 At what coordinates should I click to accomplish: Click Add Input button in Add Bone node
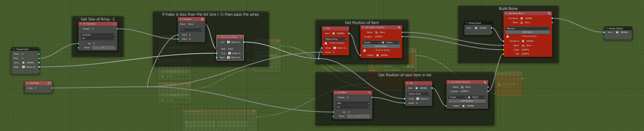pos(528,32)
